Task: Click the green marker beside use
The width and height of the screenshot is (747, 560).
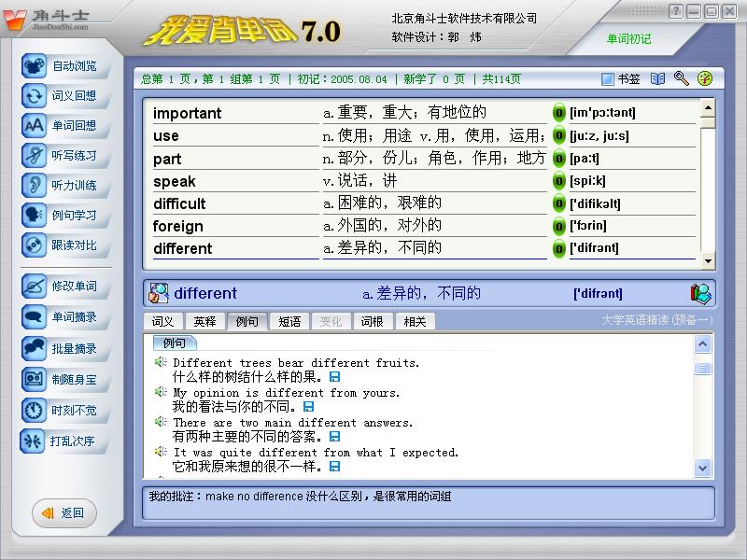Action: coord(558,135)
